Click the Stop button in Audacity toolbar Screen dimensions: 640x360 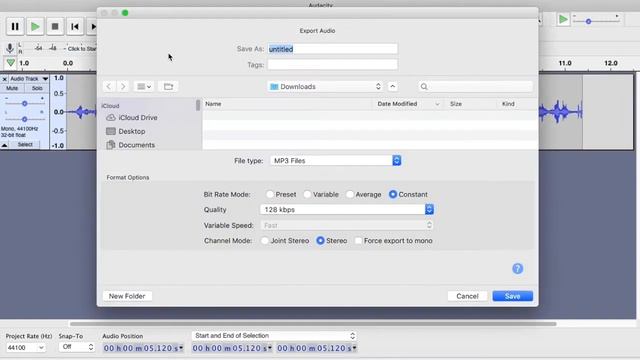[55, 27]
